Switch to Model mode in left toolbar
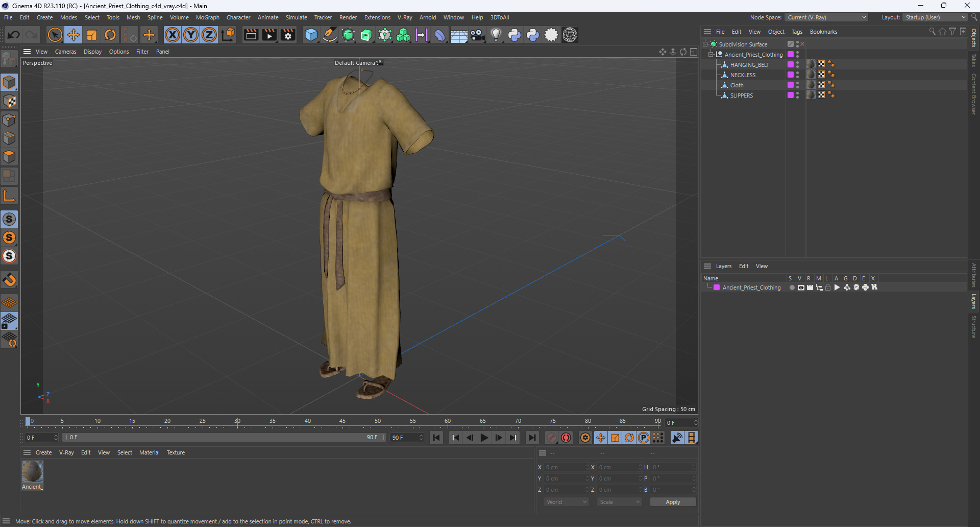Image resolution: width=980 pixels, height=527 pixels. (9, 82)
